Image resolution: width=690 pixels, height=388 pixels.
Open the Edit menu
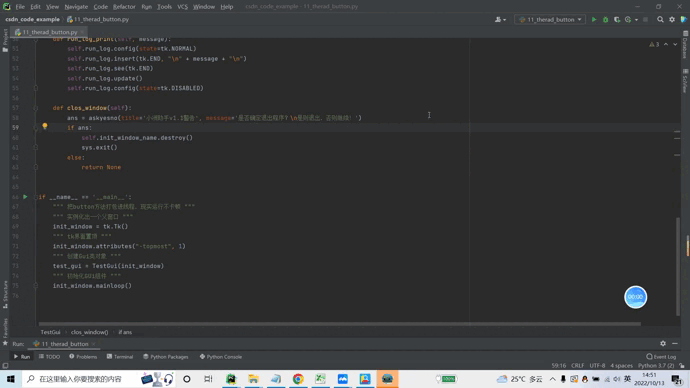(35, 7)
